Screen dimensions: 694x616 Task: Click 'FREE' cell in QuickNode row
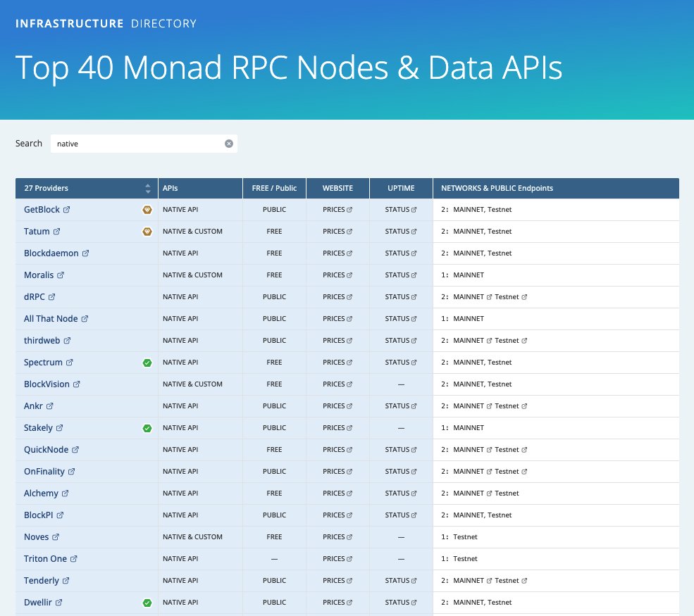[x=274, y=450]
